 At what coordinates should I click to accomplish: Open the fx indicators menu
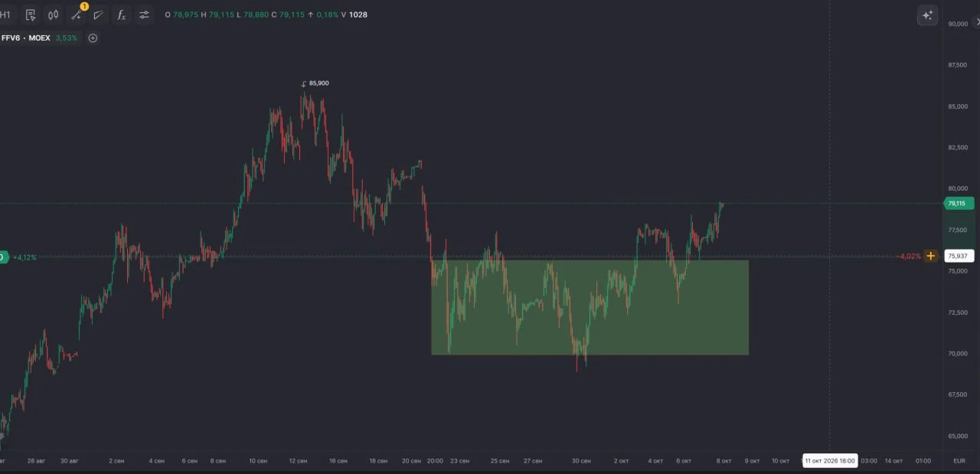(x=121, y=15)
